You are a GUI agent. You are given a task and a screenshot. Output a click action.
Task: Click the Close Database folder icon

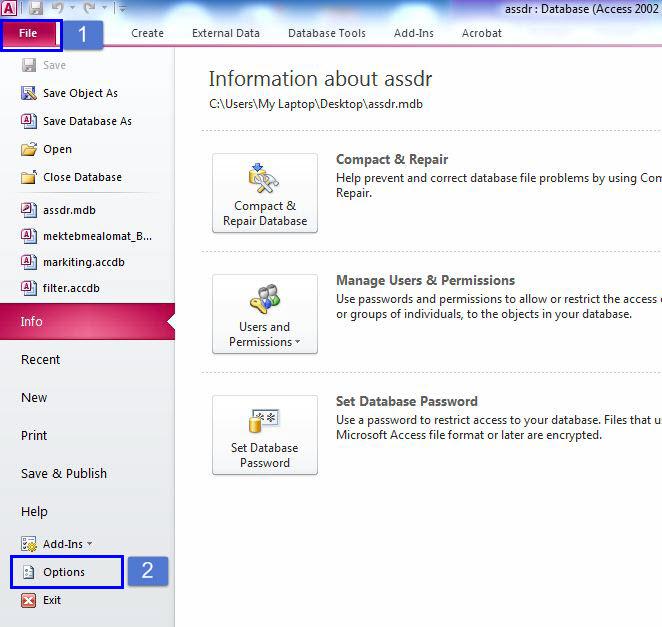(x=29, y=177)
